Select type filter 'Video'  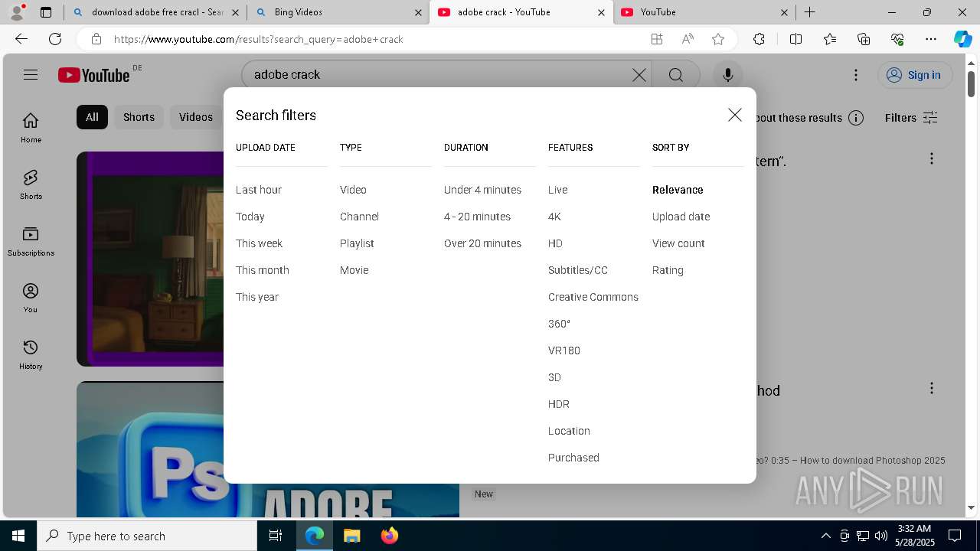point(353,190)
